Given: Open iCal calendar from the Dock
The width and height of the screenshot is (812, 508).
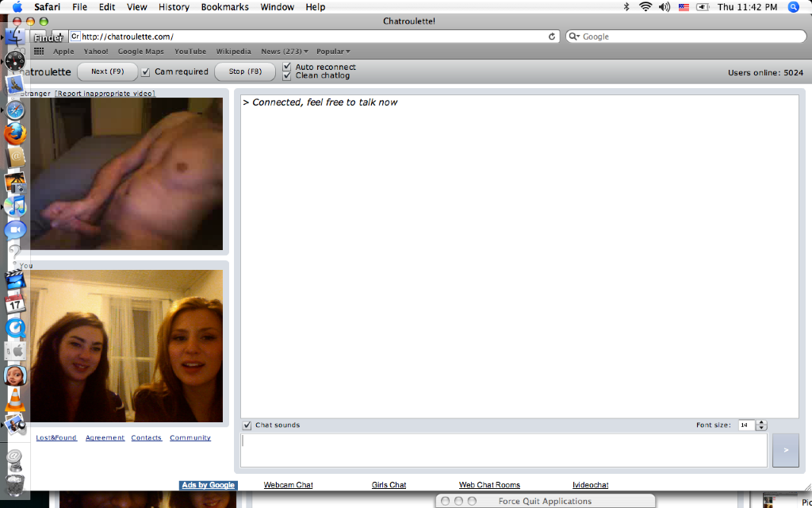Looking at the screenshot, I should tap(16, 303).
